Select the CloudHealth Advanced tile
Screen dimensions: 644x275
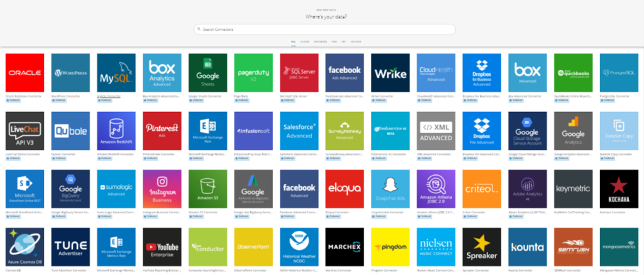pos(436,73)
